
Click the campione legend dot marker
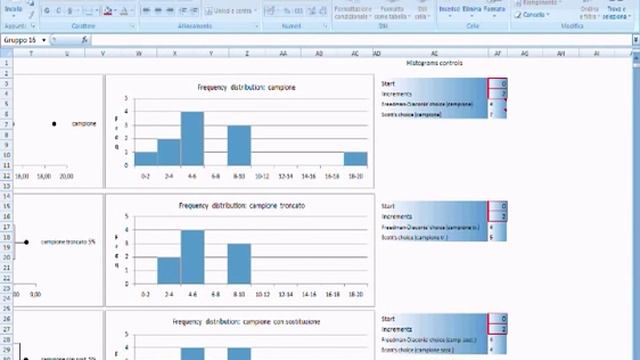(x=54, y=124)
